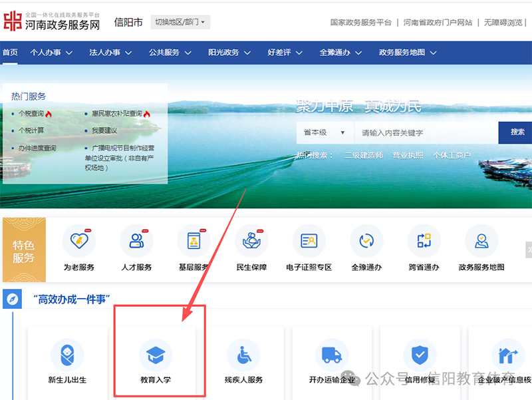Click the 热门服务 heading

(29, 97)
